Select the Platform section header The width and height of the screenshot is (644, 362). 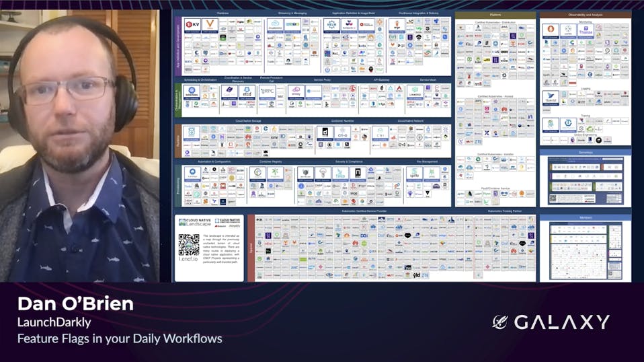point(495,15)
